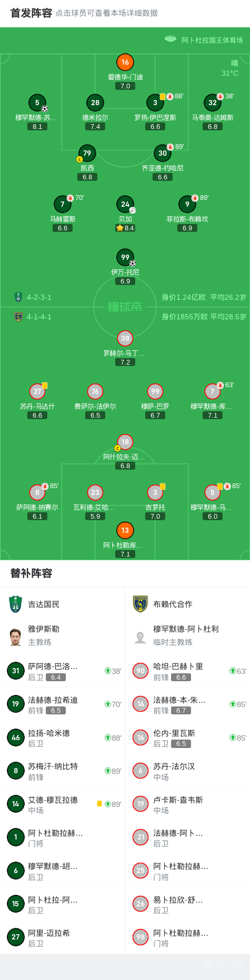Tap number 79 凯西 player circle
Image resolution: width=250 pixels, height=980 pixels.
coord(87,153)
